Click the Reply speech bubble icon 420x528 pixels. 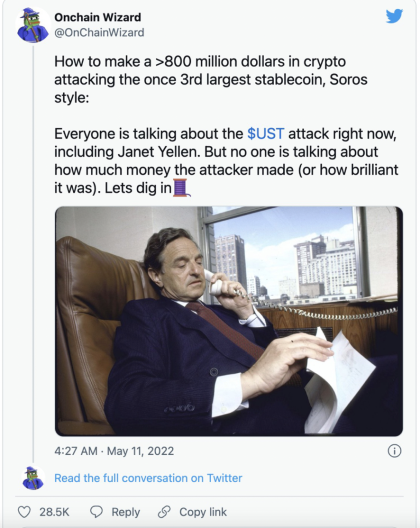pyautogui.click(x=96, y=512)
